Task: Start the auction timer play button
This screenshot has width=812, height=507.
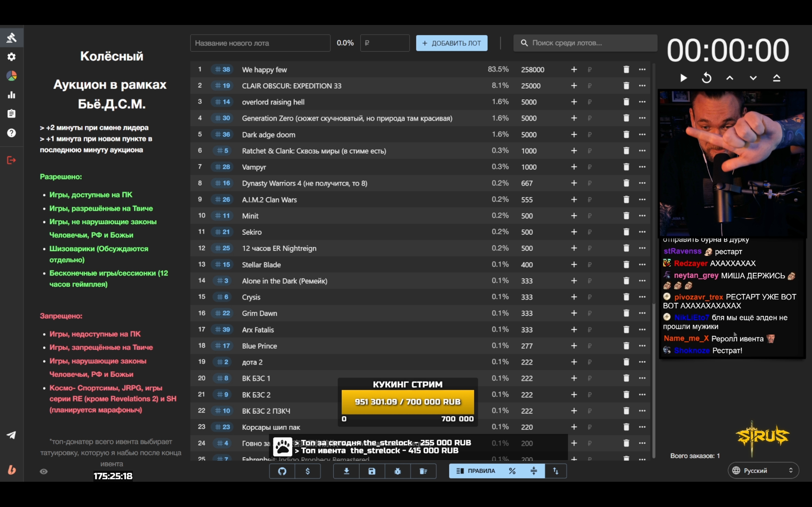Action: pos(684,78)
